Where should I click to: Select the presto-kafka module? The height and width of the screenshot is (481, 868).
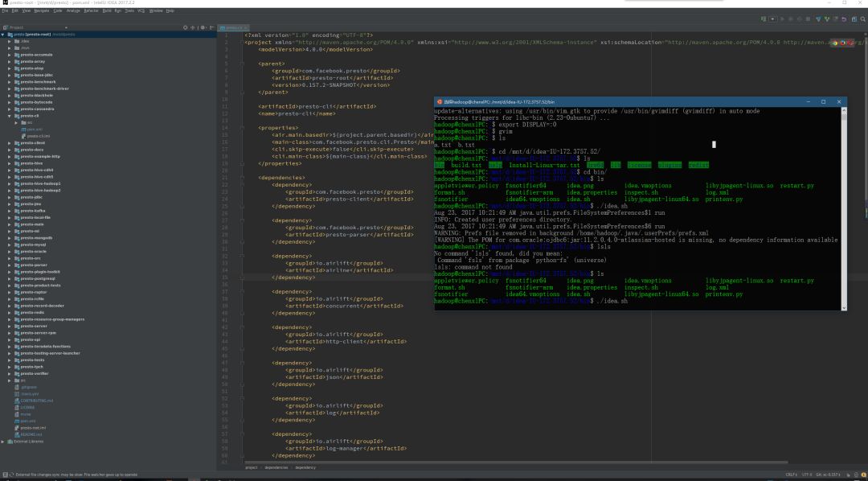[x=33, y=211]
